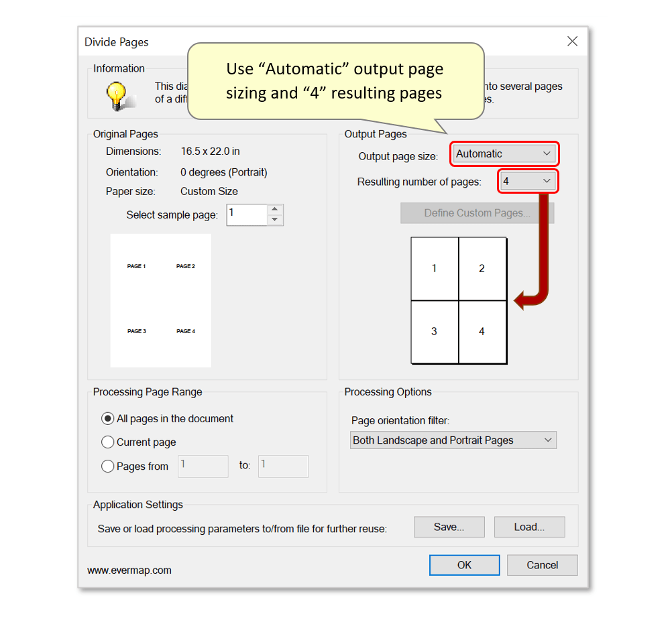Increase sample page with up stepper arrow
Screen dimensions: 672x624
tap(275, 210)
